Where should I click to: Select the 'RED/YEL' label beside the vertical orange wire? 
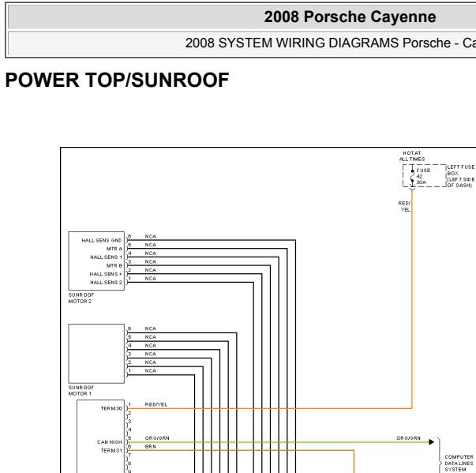(x=404, y=206)
